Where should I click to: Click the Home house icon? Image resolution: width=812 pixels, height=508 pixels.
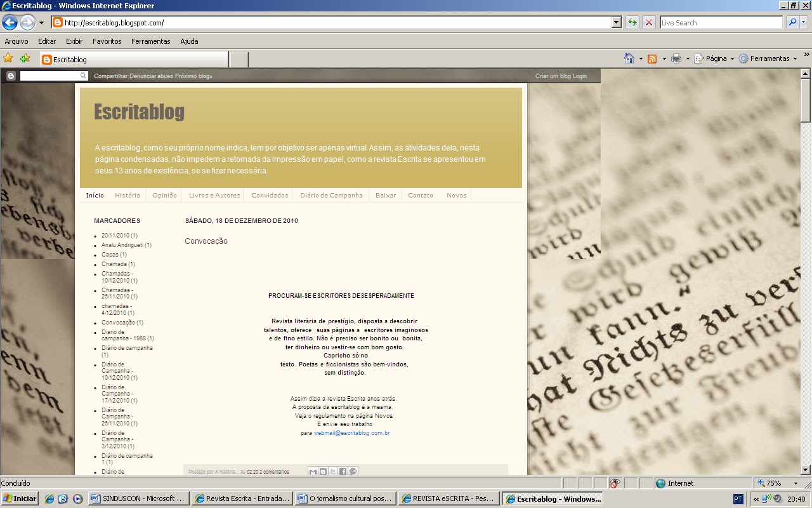coord(629,58)
